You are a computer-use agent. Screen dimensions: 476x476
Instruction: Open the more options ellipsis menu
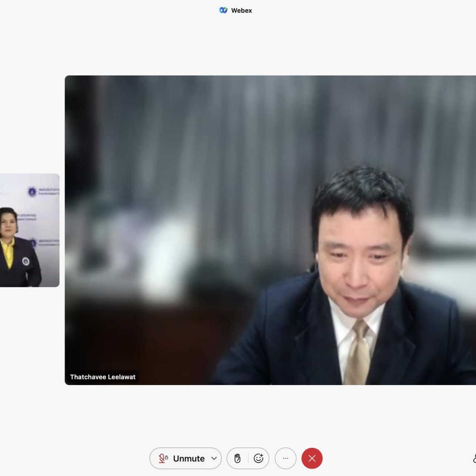(x=285, y=459)
